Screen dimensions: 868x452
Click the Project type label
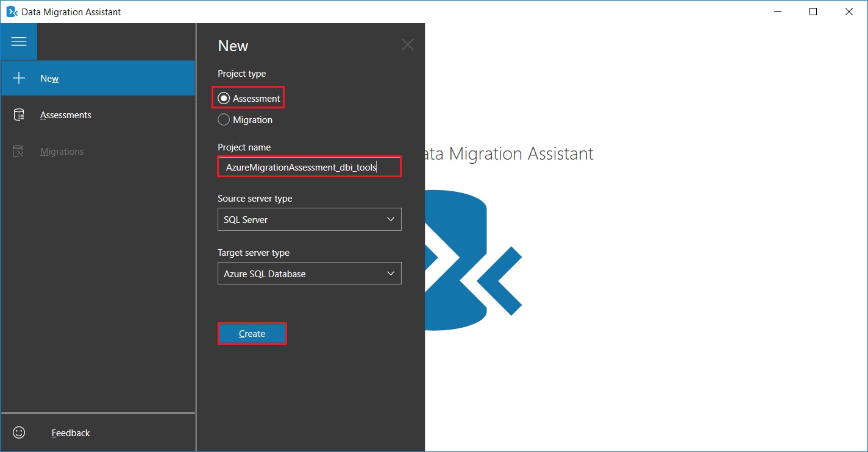click(242, 74)
